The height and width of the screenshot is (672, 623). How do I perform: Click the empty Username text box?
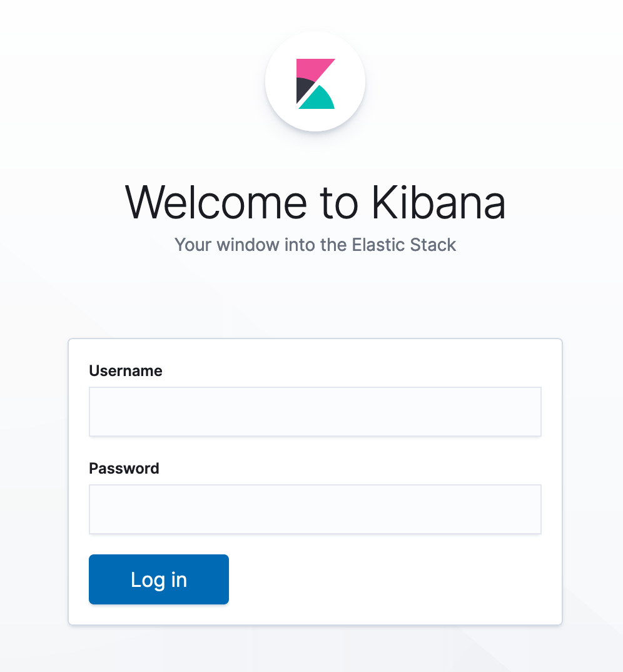tap(315, 411)
